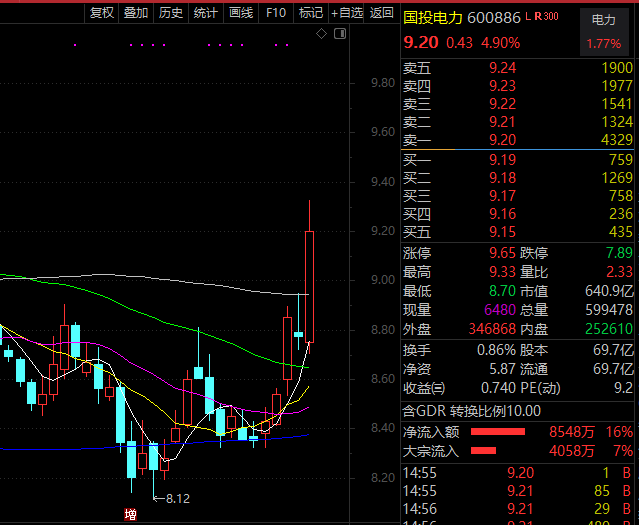Click the R 300 index badge
This screenshot has width=639, height=525.
point(545,17)
